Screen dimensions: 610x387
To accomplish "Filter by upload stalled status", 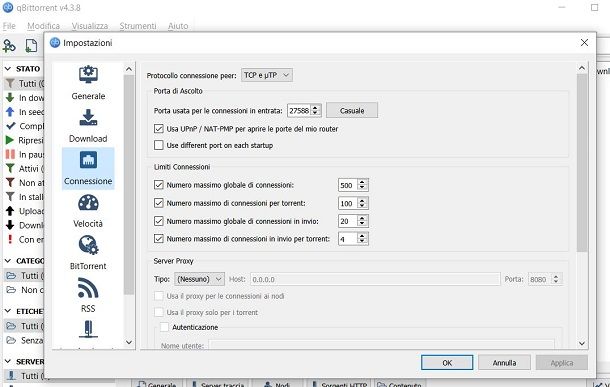I will [24, 211].
